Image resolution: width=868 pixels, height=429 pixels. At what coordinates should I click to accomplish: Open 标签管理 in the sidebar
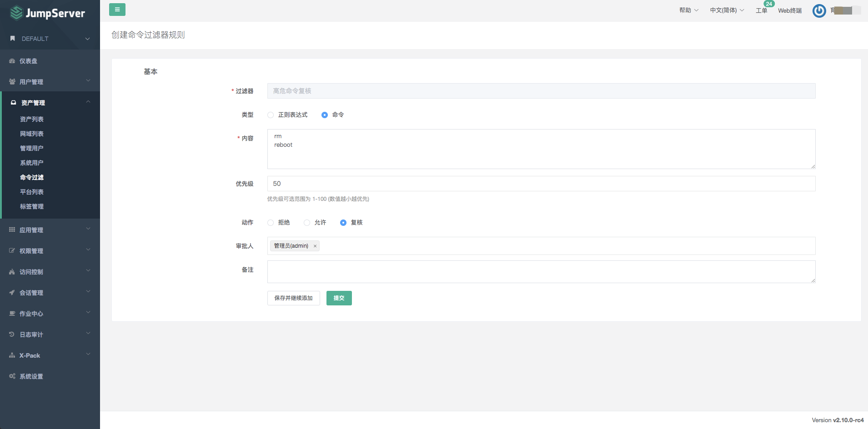pyautogui.click(x=32, y=206)
